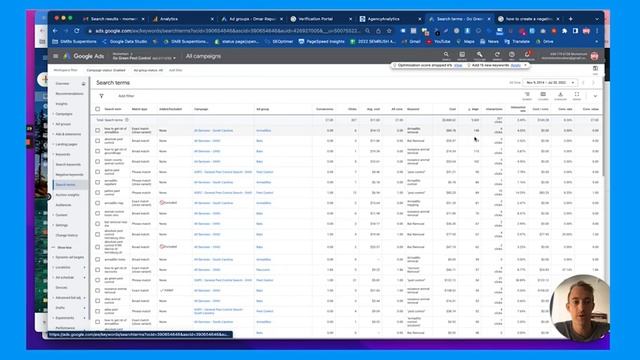Bookmark page with the star icon
This screenshot has width=640, height=360.
coord(389,31)
